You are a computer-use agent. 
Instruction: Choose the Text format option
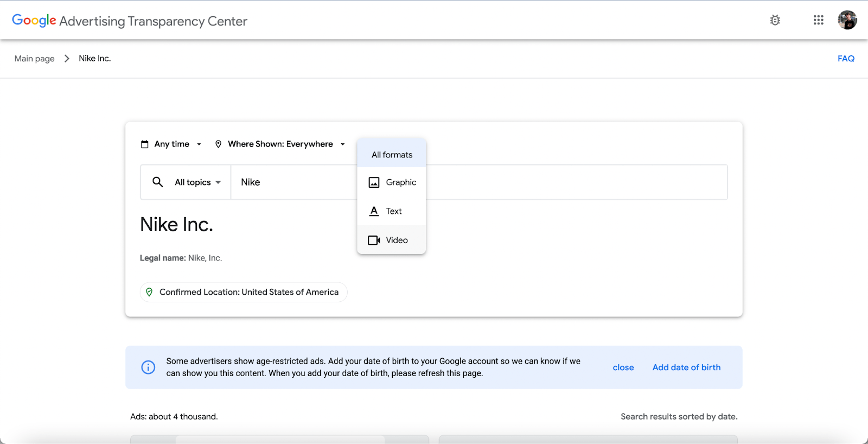click(x=393, y=211)
